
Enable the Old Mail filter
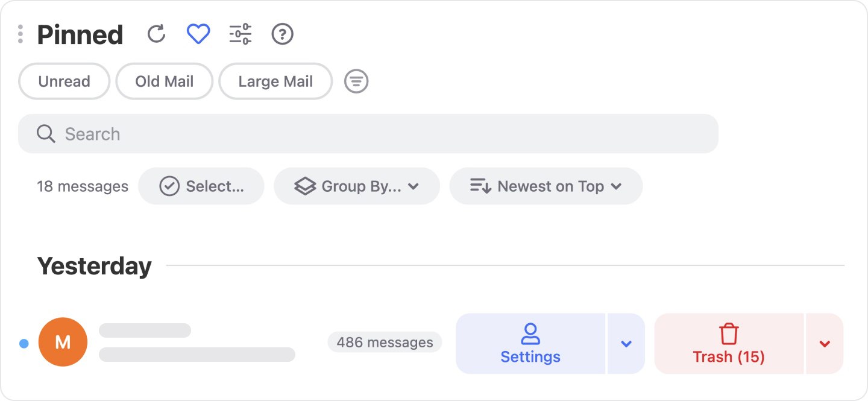click(164, 81)
